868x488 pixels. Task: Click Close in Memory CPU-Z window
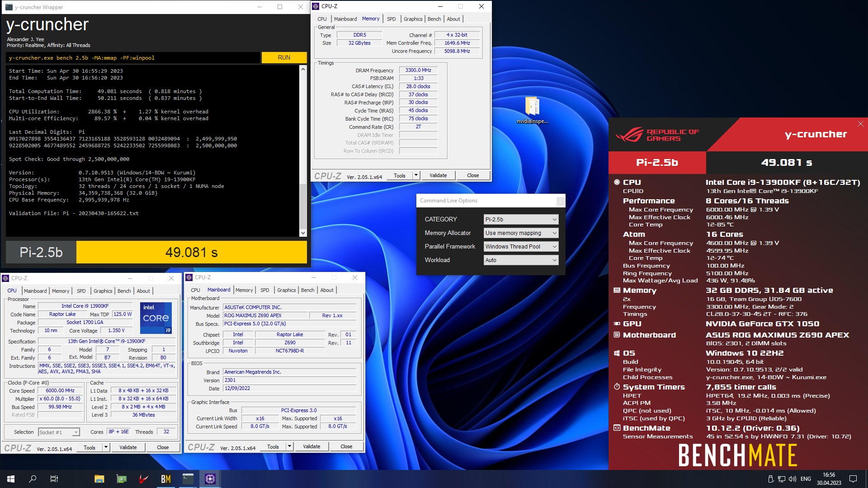click(x=473, y=175)
